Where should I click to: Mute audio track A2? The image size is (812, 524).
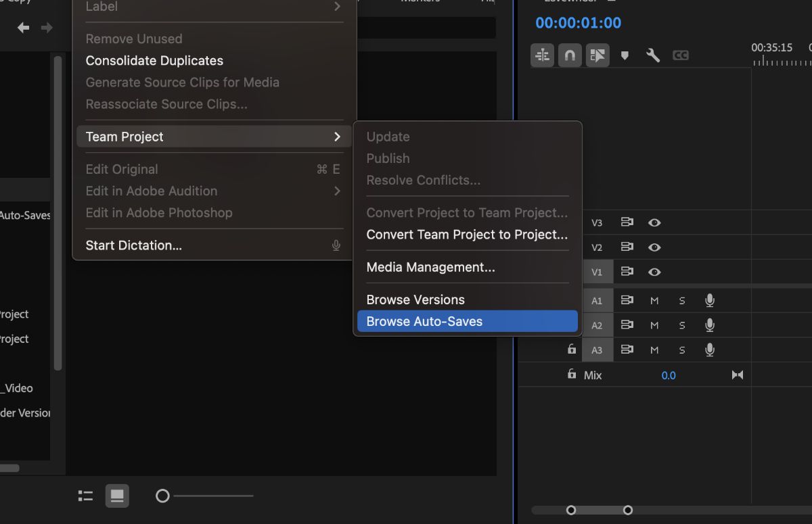tap(654, 325)
